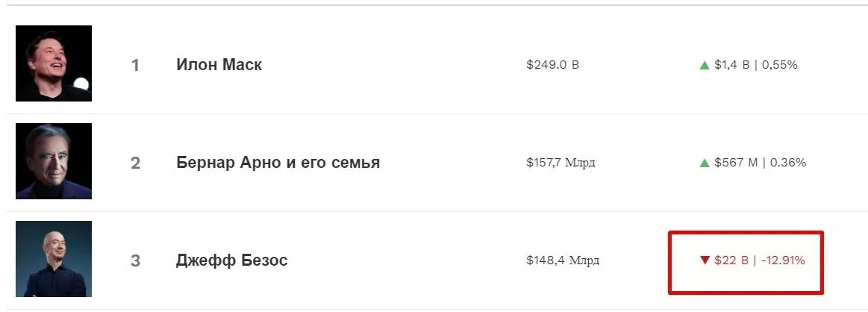The height and width of the screenshot is (312, 868).
Task: Click the -12.91% change percentage
Action: tap(783, 260)
